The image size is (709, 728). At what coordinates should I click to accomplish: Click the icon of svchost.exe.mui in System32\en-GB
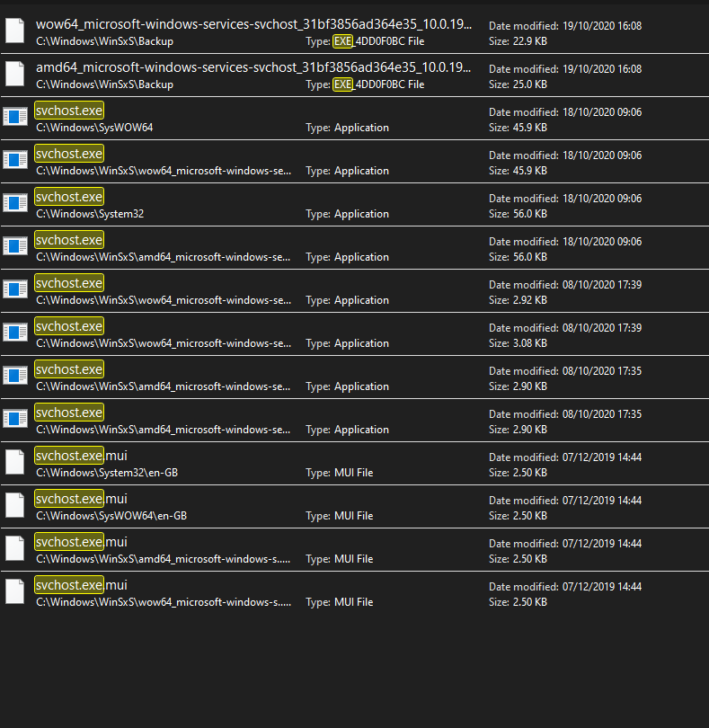click(x=15, y=462)
